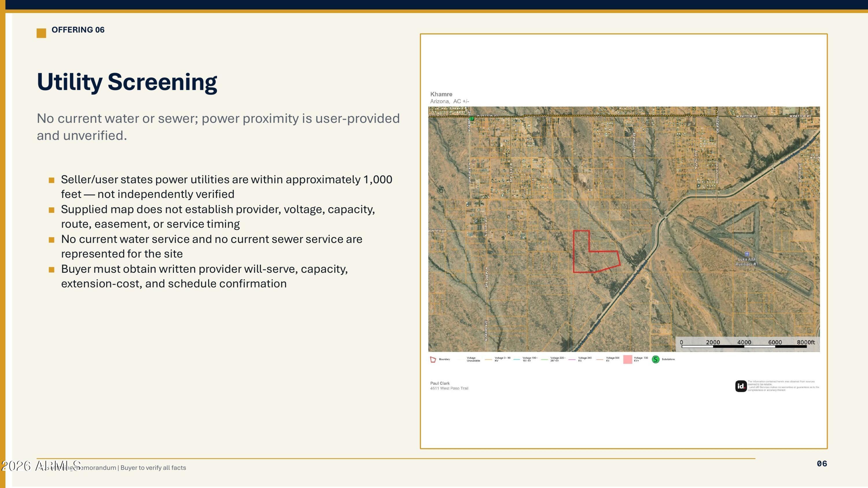Click the "Voltage 500 KV" legend label
868x488 pixels.
613,359
